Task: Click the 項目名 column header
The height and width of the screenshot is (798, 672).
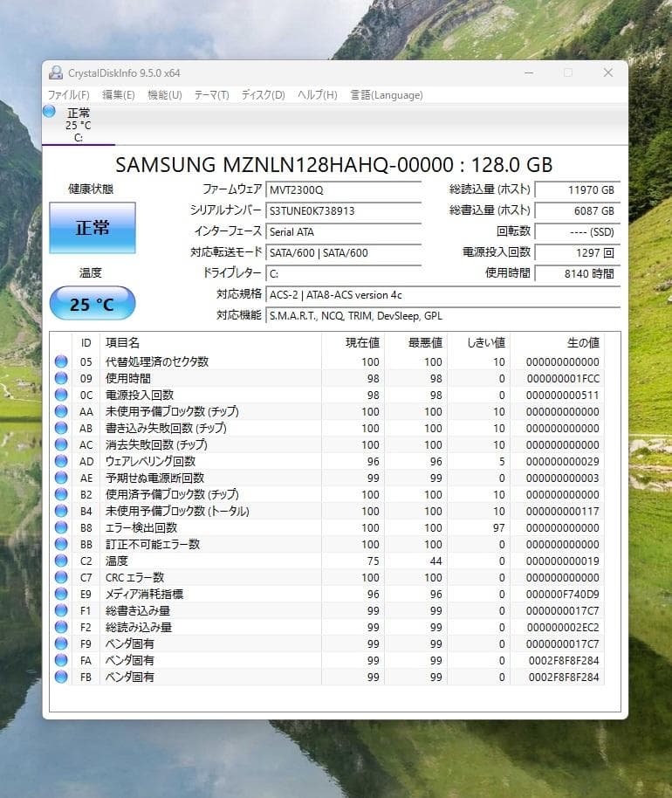Action: (x=210, y=342)
